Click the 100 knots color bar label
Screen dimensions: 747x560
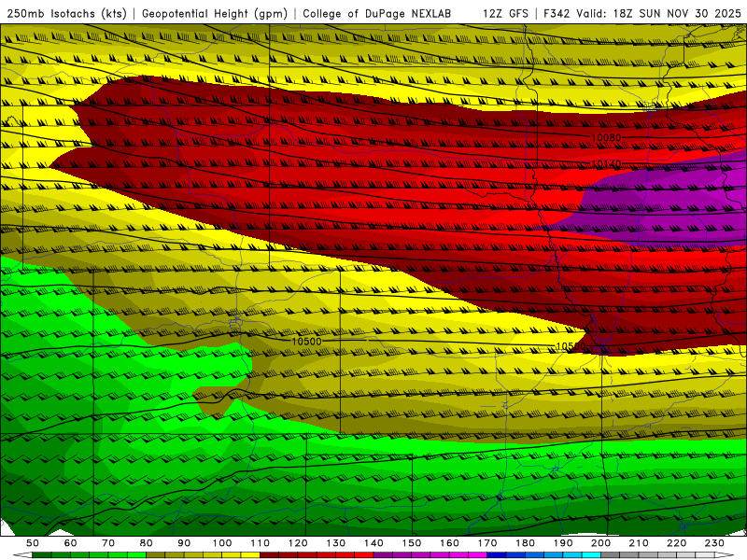coord(222,543)
